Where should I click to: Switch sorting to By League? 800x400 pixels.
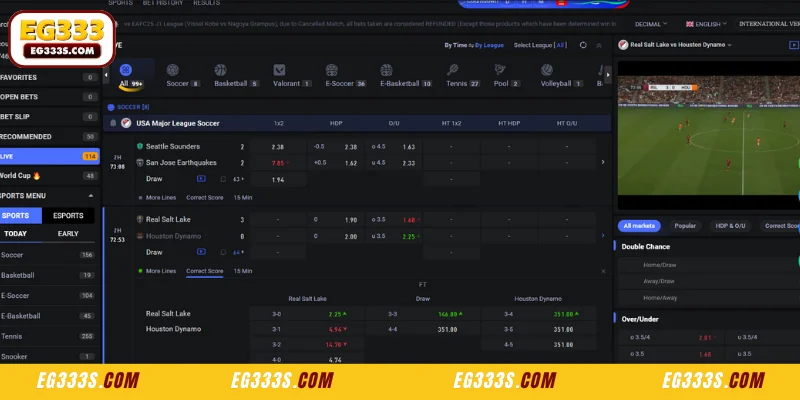[489, 45]
